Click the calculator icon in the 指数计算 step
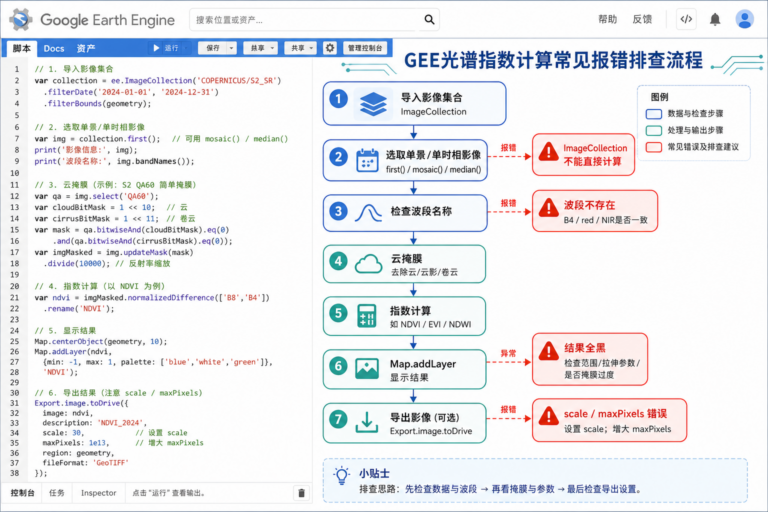The height and width of the screenshot is (512, 768). point(367,316)
